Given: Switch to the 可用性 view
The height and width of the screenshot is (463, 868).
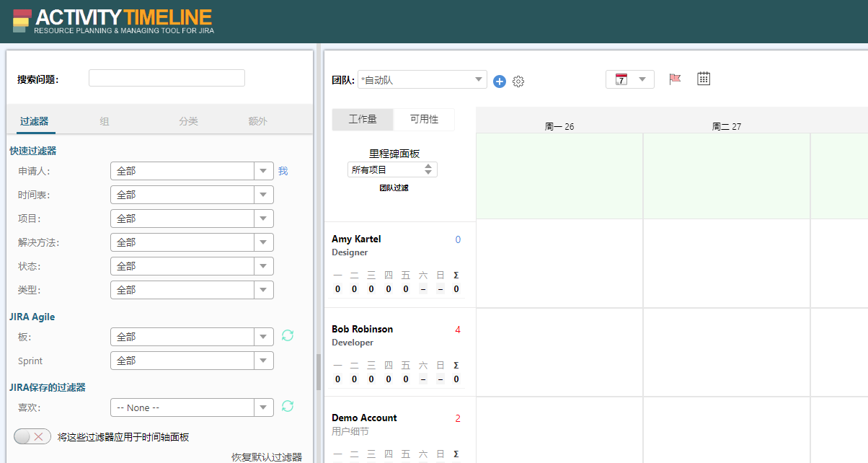Looking at the screenshot, I should [x=424, y=119].
